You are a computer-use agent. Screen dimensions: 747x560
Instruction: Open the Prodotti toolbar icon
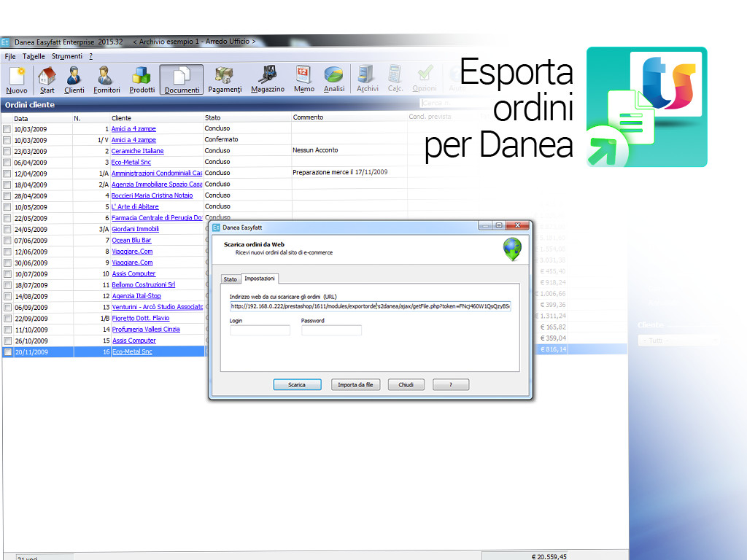142,79
